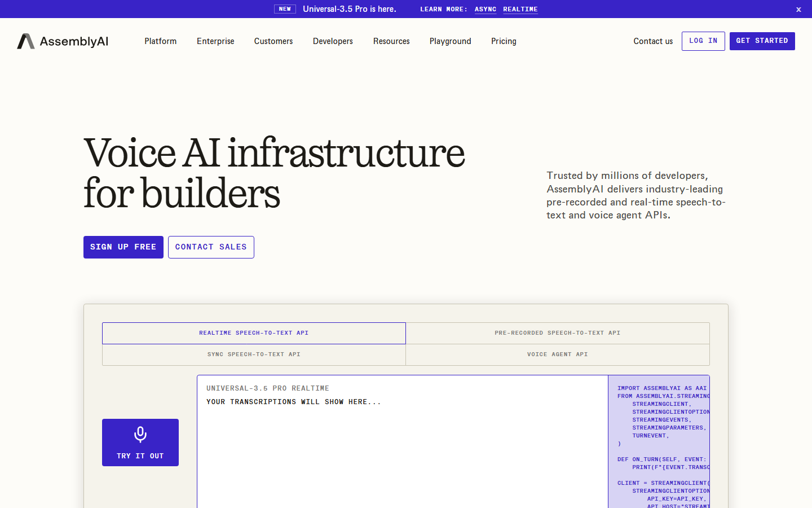Image resolution: width=812 pixels, height=508 pixels.
Task: Go to the Playground page
Action: pos(451,41)
